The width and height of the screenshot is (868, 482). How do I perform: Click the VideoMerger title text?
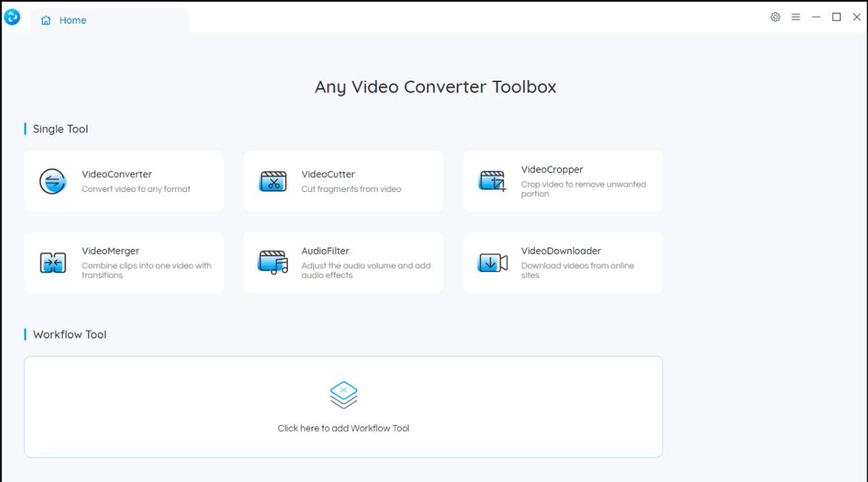click(111, 251)
